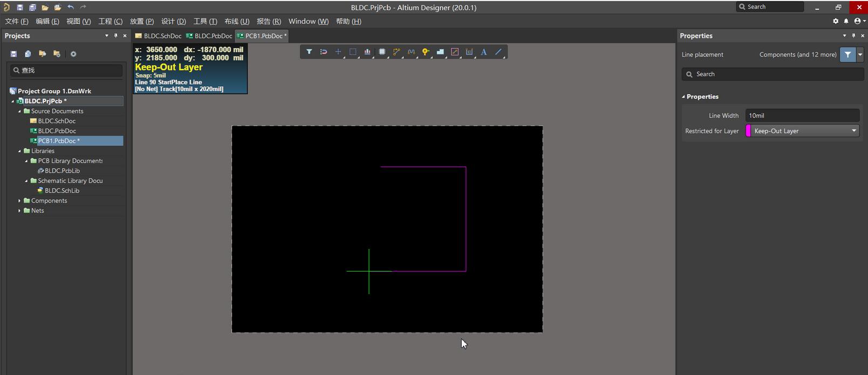The image size is (868, 375).
Task: Click the Open Project folder icon
Action: pyautogui.click(x=57, y=7)
